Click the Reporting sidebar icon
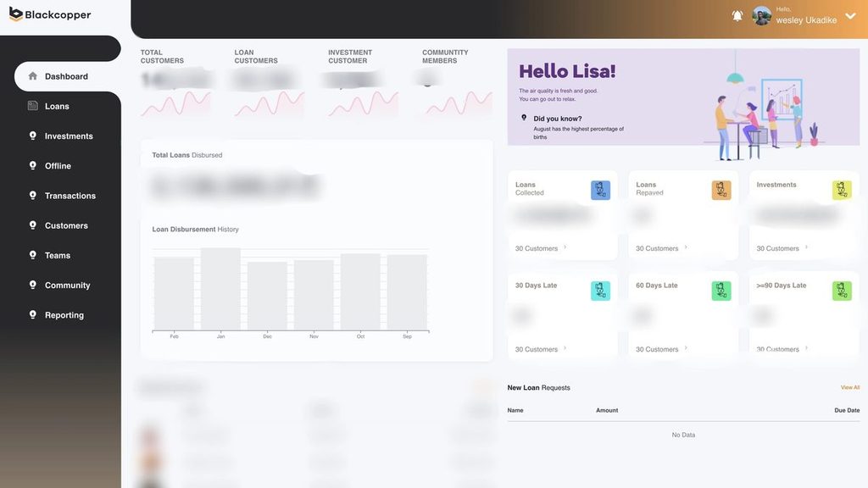 pos(33,315)
